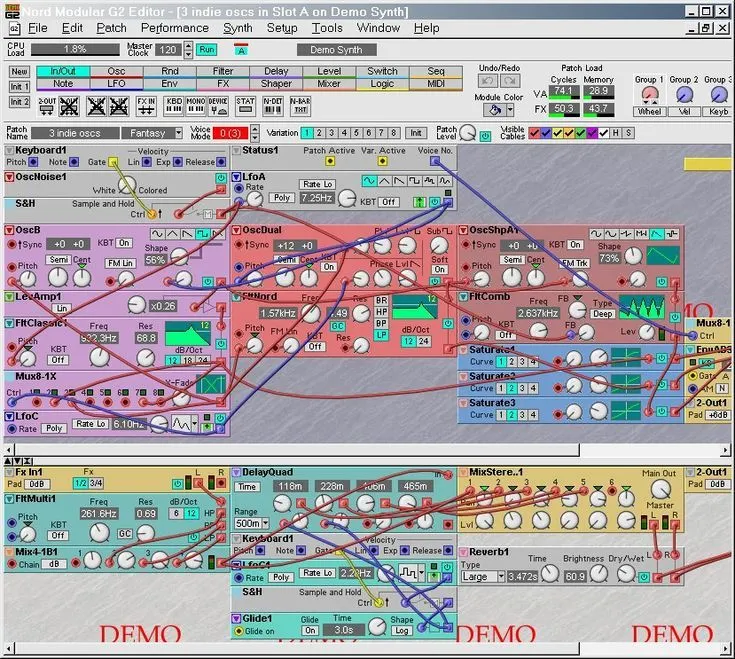Click the Voice Mode down arrow
The image size is (735, 659).
tap(255, 138)
